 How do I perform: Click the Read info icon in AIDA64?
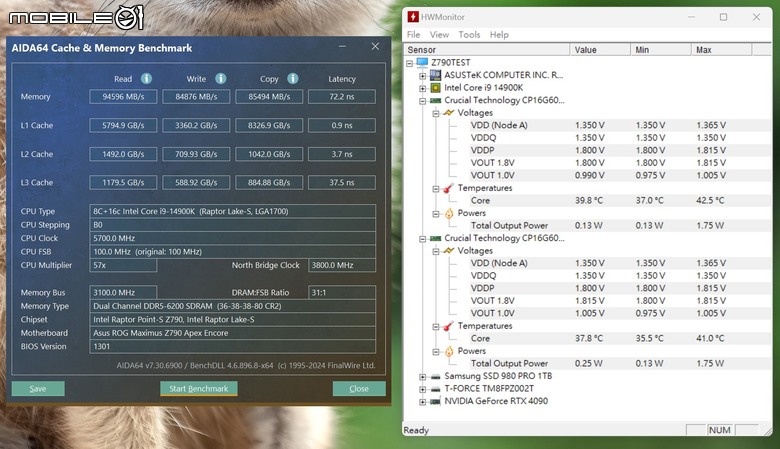(146, 79)
